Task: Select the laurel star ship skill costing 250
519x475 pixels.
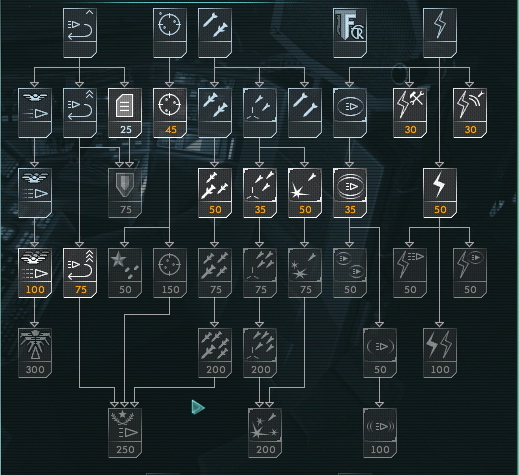Action: tap(125, 433)
